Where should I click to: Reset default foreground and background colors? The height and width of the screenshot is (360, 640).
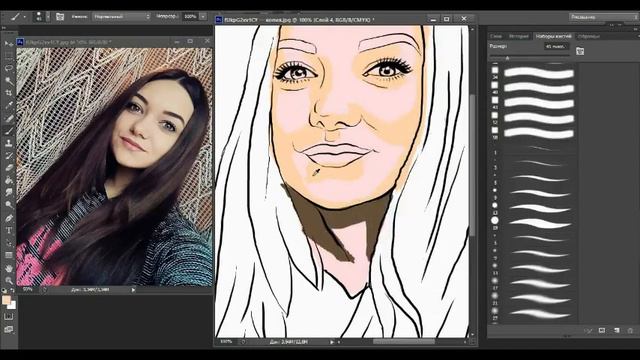4,291
